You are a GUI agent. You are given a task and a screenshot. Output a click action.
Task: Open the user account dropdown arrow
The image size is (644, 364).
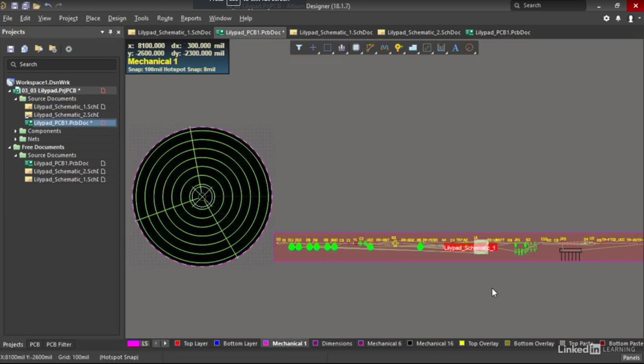coord(639,19)
